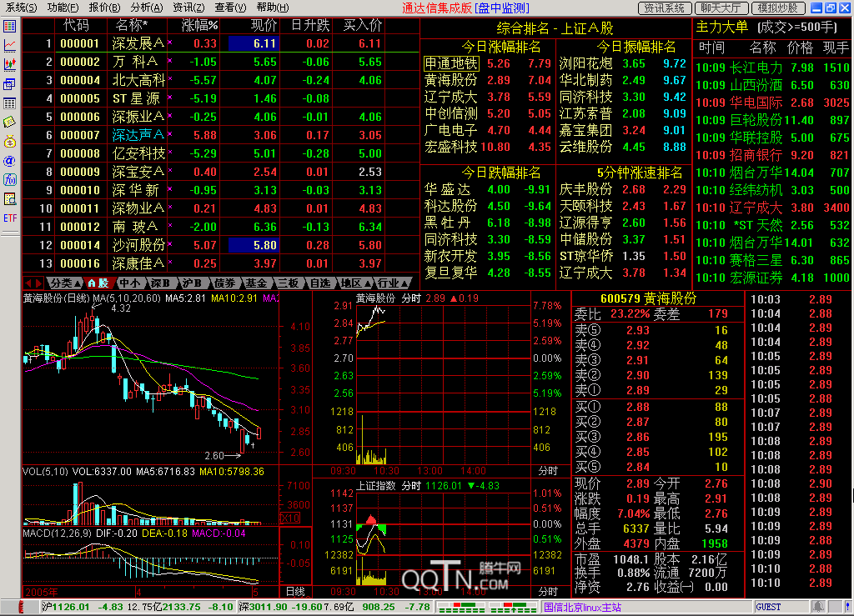854x616 pixels.
Task: Click 浏阳花炮 in amplitude ranking
Action: click(586, 63)
